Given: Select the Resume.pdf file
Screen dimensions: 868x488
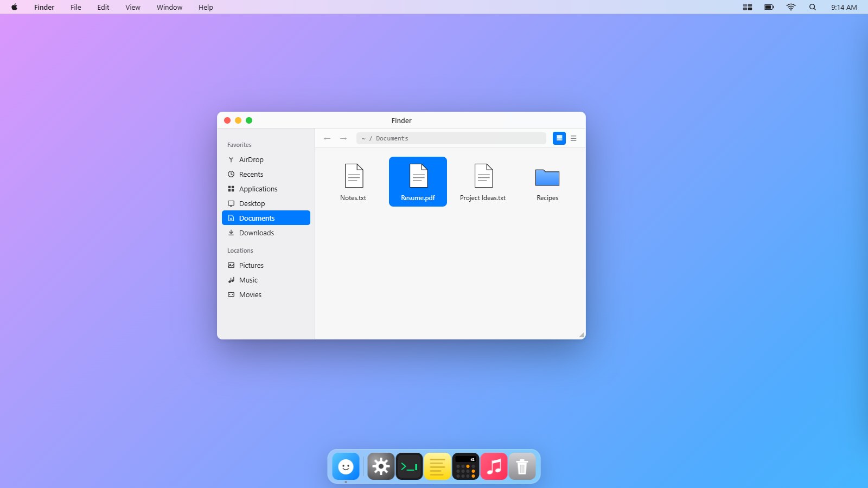Looking at the screenshot, I should click(418, 182).
